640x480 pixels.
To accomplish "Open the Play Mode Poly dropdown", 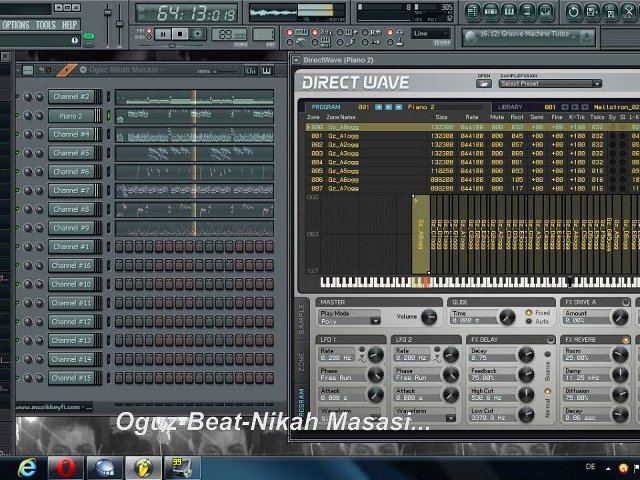I will (x=350, y=321).
